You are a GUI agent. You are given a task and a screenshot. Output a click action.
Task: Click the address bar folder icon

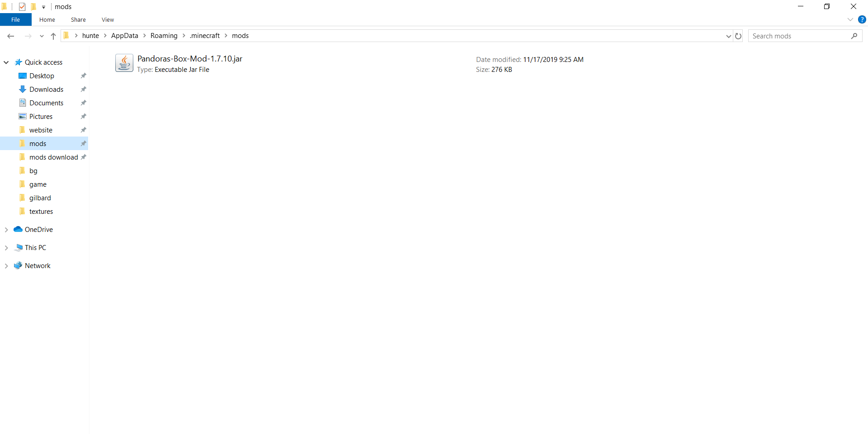click(x=66, y=36)
